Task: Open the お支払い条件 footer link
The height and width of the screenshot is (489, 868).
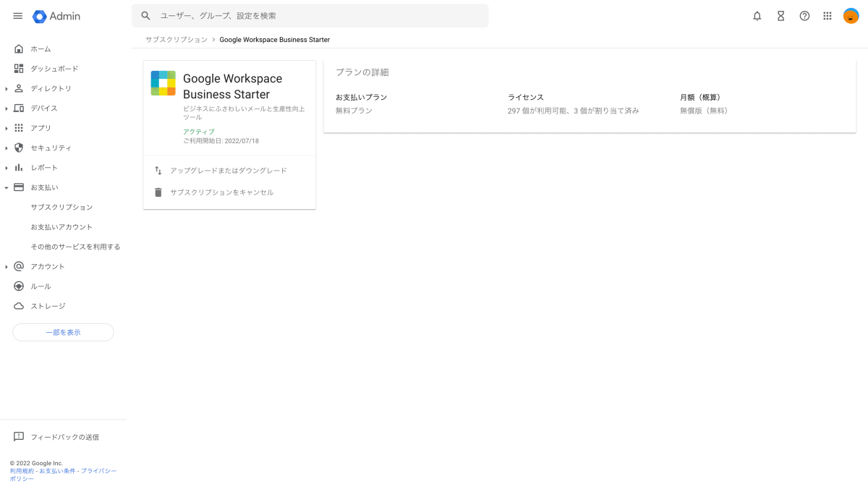Action: (57, 471)
